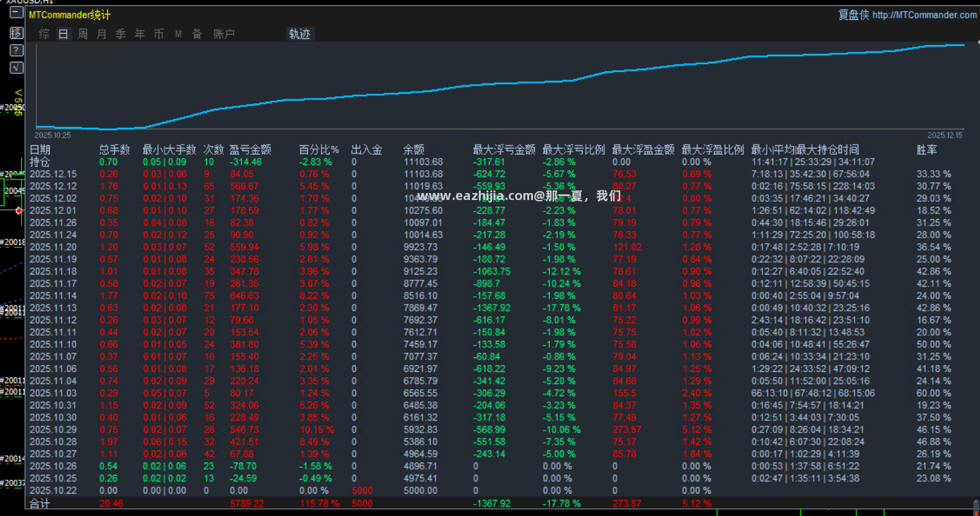Toggle the 轨迹 trajectory button
This screenshot has height=516, width=980.
click(300, 34)
